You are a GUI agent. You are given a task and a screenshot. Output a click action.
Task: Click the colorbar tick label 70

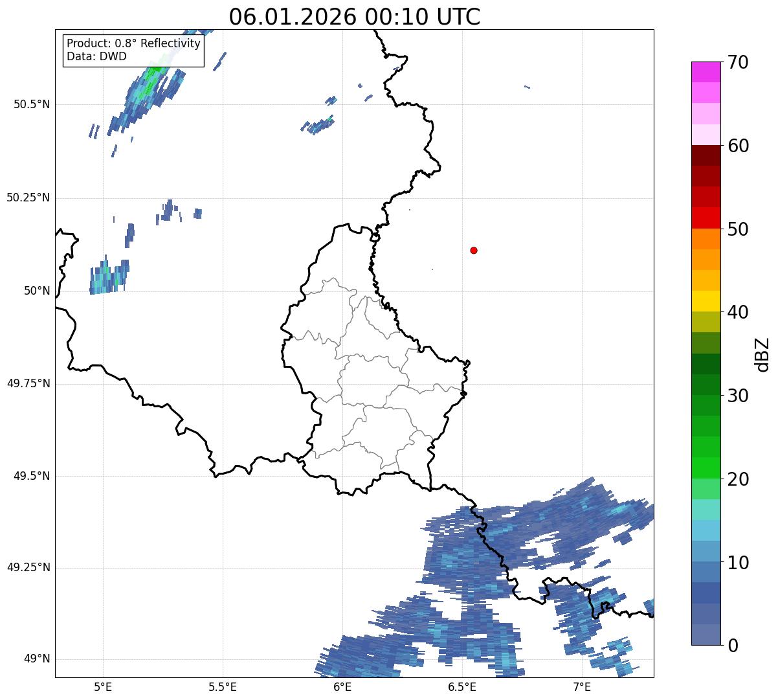[738, 63]
